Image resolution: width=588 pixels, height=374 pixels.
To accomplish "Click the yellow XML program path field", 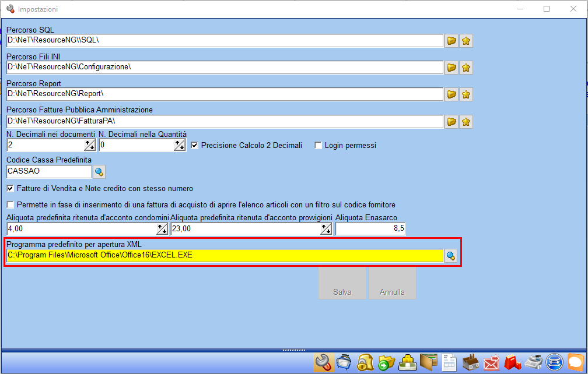I will coord(225,256).
